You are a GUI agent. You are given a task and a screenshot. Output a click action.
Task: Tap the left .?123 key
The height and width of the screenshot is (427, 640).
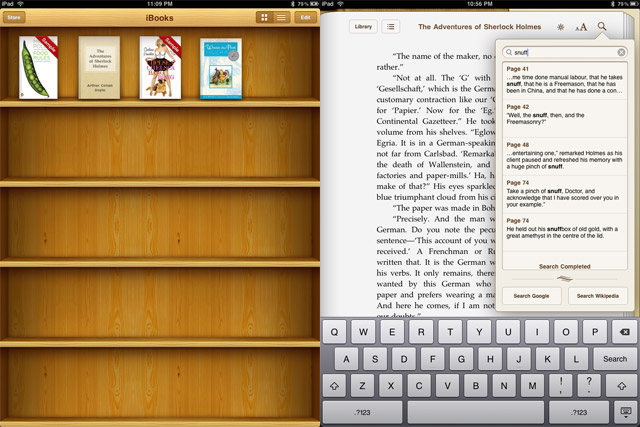pyautogui.click(x=362, y=412)
